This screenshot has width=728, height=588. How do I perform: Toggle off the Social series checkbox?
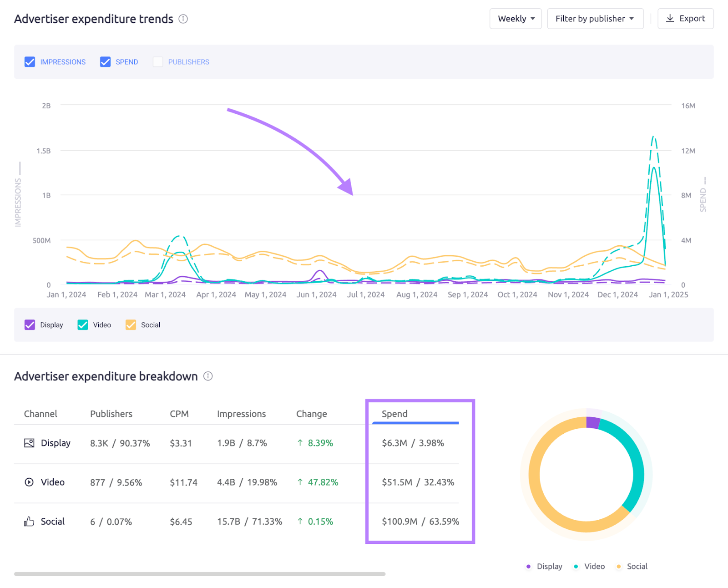(x=131, y=324)
